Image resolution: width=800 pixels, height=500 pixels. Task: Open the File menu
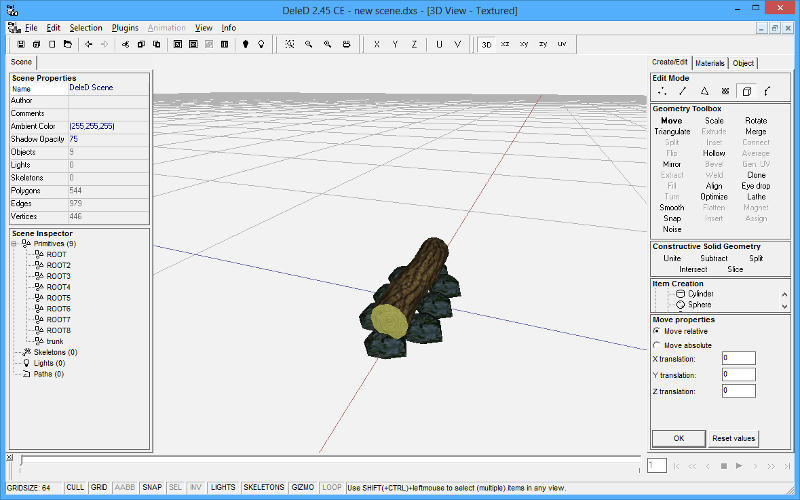pos(31,28)
